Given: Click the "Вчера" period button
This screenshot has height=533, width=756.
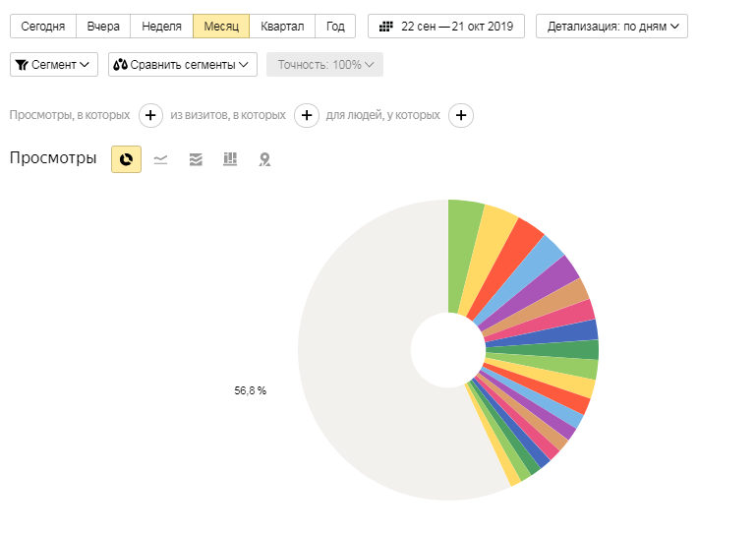Looking at the screenshot, I should click(x=103, y=27).
